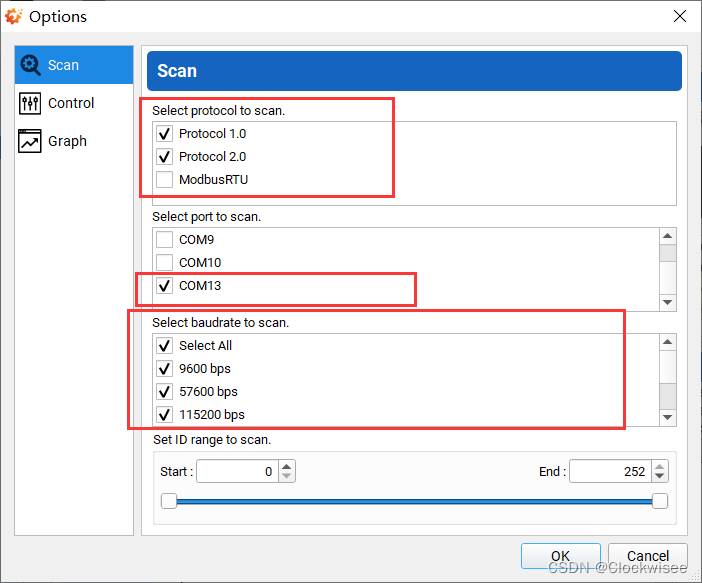Click the middle of ID range slider track

[414, 502]
